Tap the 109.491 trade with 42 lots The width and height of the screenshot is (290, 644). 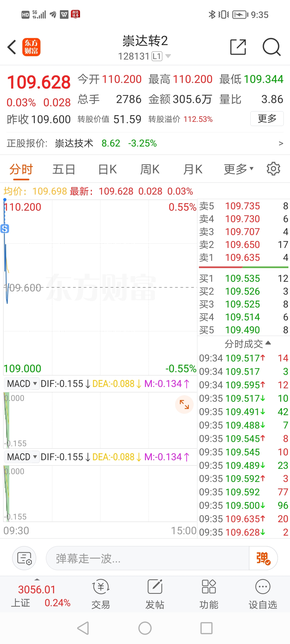244,412
